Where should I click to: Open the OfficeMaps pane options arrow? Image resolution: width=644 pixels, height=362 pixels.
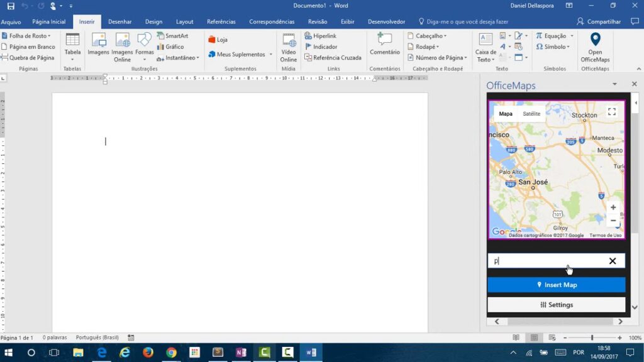[x=614, y=84]
